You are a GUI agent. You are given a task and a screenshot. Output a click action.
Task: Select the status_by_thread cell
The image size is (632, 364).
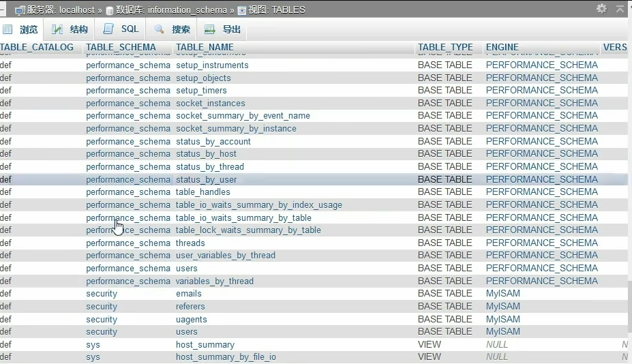tap(209, 167)
